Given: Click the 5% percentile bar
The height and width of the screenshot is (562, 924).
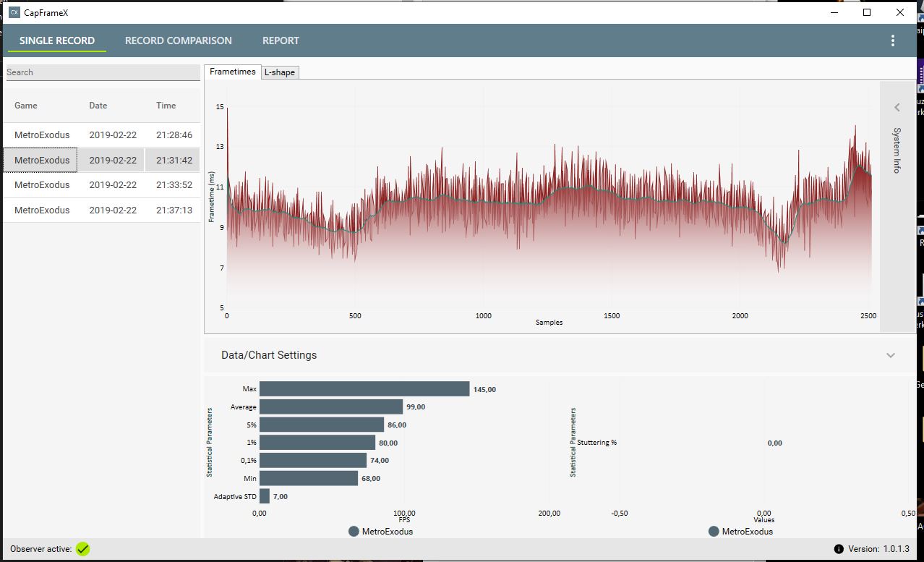Looking at the screenshot, I should (x=322, y=425).
